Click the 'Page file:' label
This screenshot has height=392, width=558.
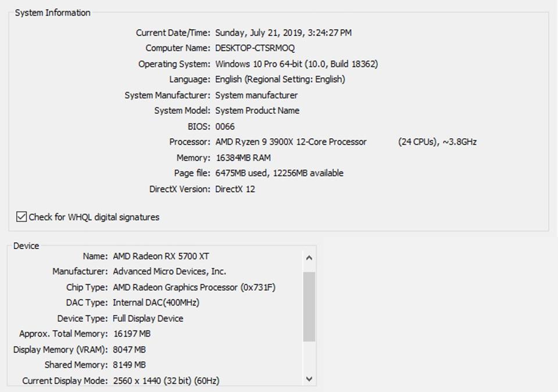click(192, 173)
